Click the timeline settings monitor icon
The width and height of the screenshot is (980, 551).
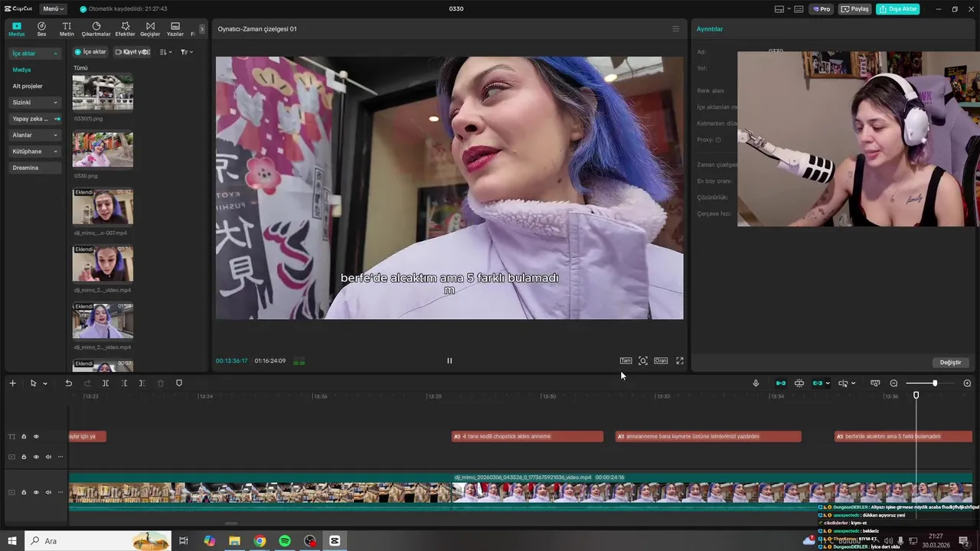tap(875, 383)
